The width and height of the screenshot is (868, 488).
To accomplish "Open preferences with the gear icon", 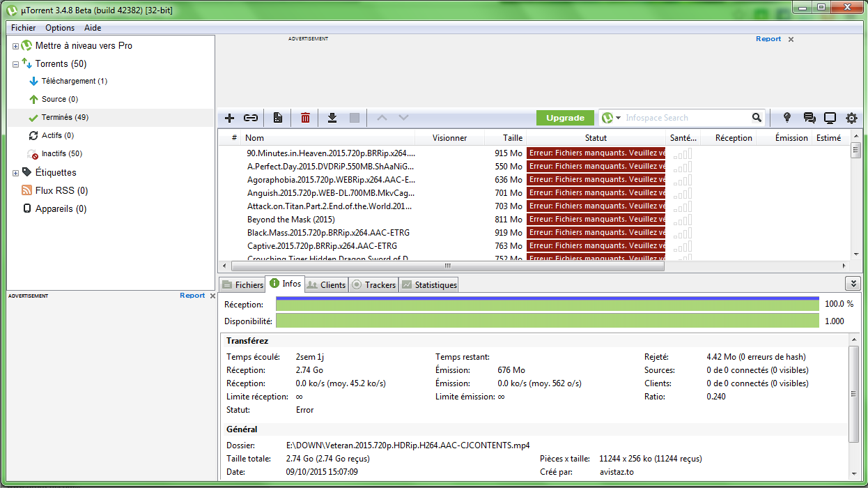I will [851, 118].
